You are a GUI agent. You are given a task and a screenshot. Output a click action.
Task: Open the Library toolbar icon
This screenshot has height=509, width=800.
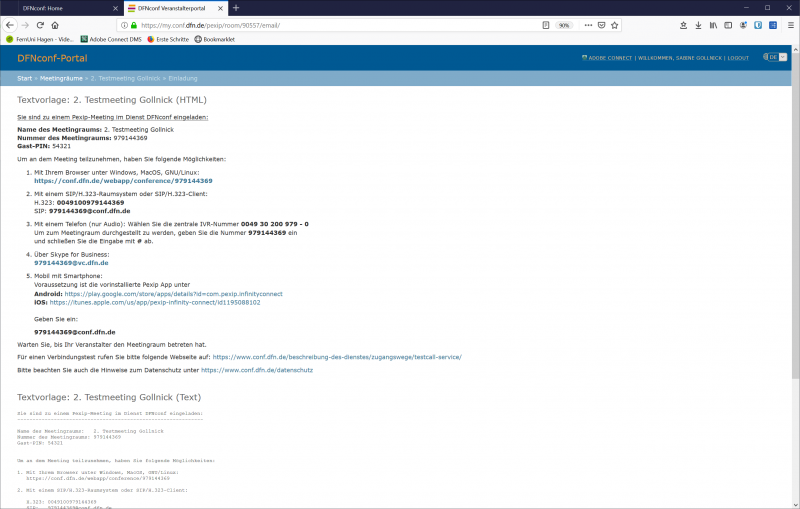point(713,25)
